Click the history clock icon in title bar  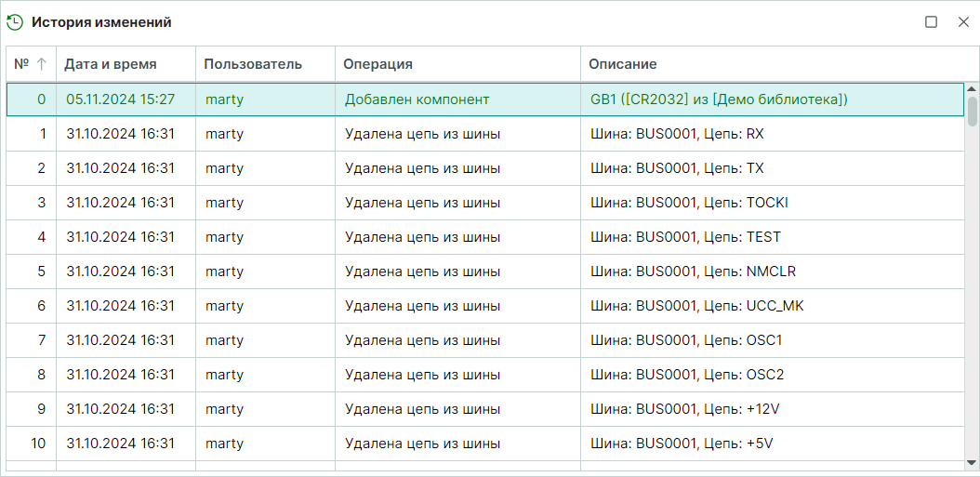pos(15,22)
